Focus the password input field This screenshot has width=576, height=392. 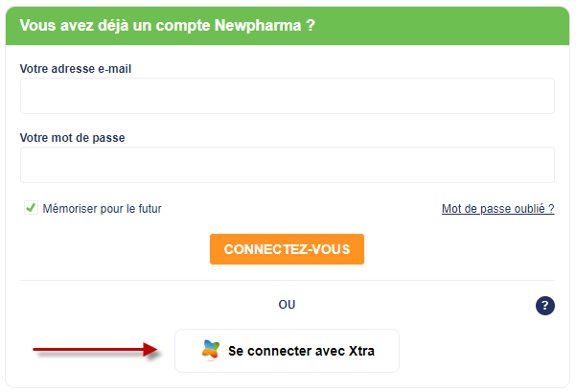point(288,165)
